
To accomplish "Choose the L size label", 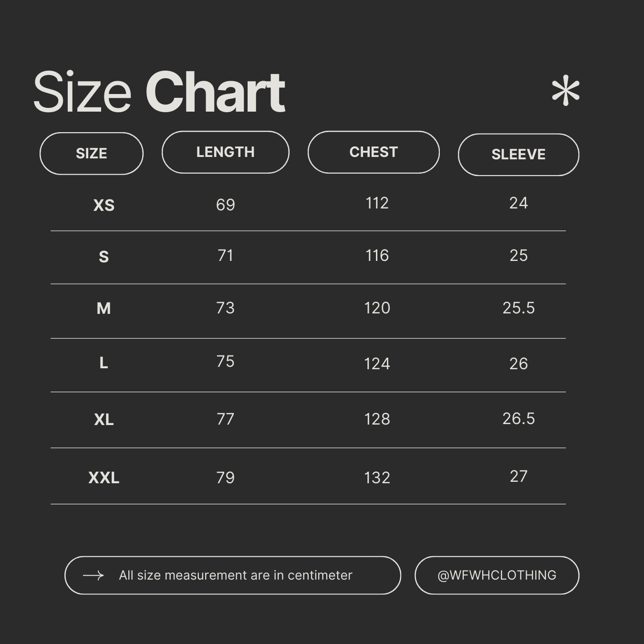I will point(104,363).
